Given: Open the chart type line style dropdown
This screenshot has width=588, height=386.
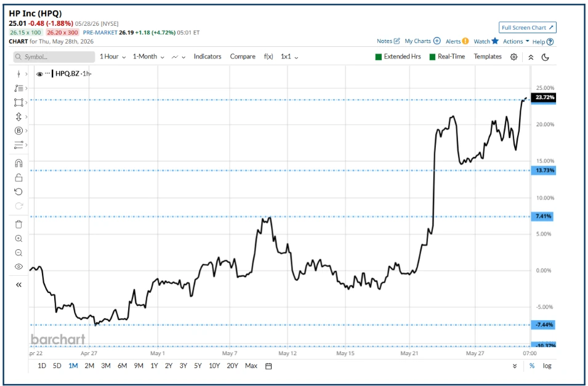Looking at the screenshot, I should 179,57.
